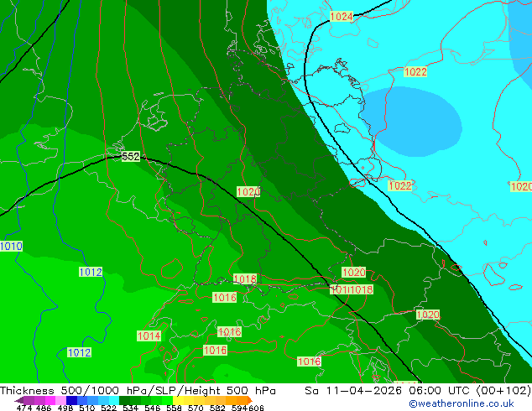The height and width of the screenshot is (411, 532).
Task: Click the 1024 isobar label
Action: click(342, 16)
